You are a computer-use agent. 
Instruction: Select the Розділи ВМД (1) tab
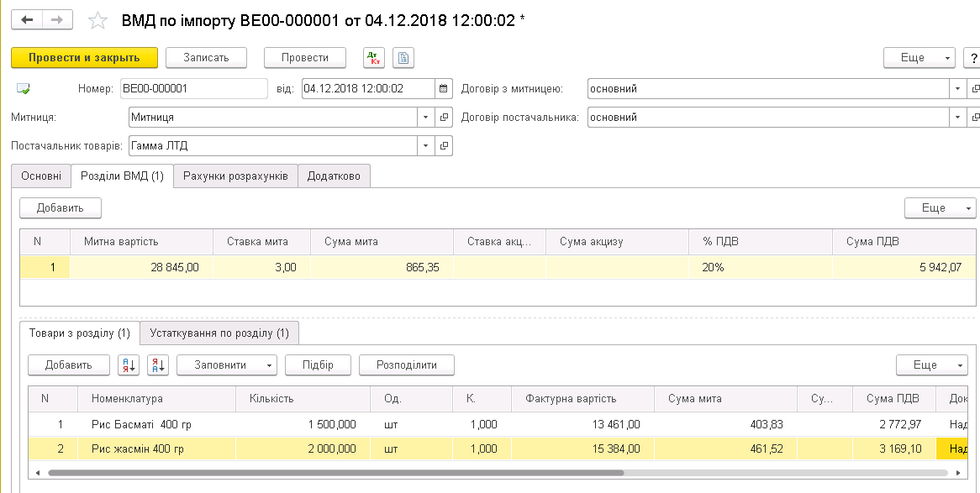point(123,176)
